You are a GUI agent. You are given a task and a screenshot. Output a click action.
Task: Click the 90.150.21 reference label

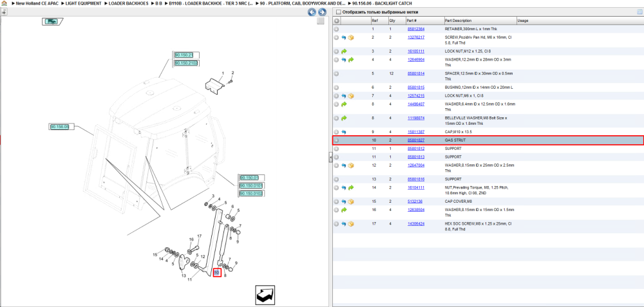pos(184,55)
